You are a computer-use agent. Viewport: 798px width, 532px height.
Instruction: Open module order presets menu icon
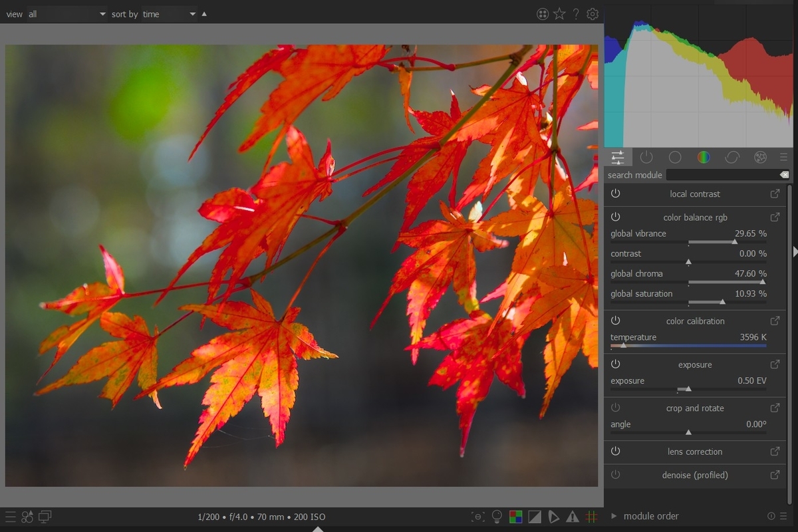point(784,516)
